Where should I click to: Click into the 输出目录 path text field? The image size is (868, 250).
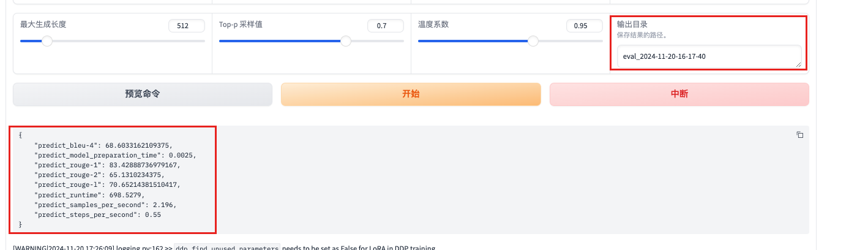point(704,56)
